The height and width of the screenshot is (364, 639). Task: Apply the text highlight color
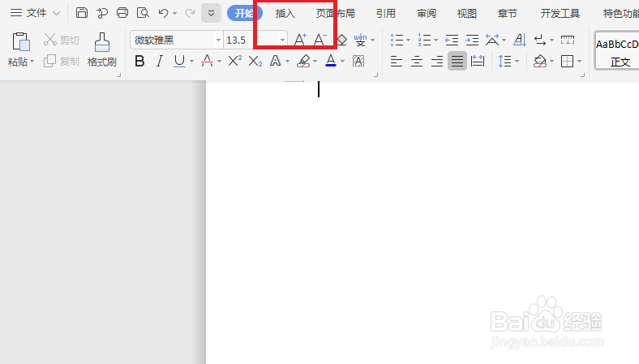click(x=303, y=61)
